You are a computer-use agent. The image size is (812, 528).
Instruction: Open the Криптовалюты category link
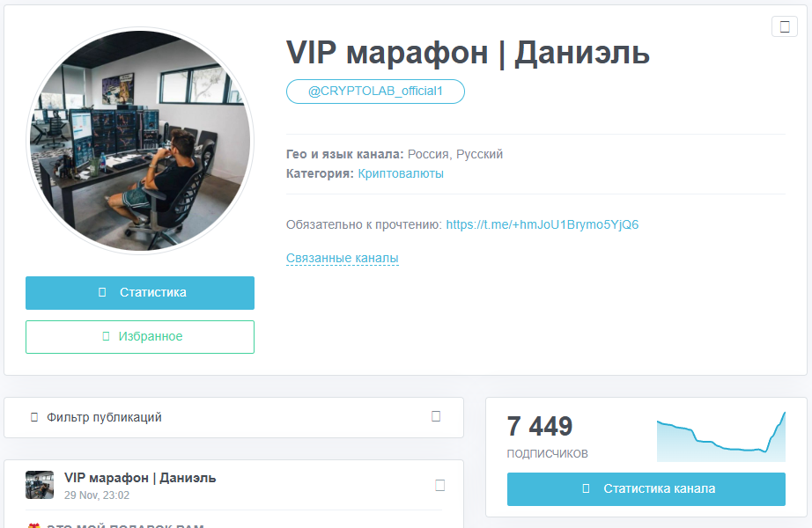click(401, 173)
